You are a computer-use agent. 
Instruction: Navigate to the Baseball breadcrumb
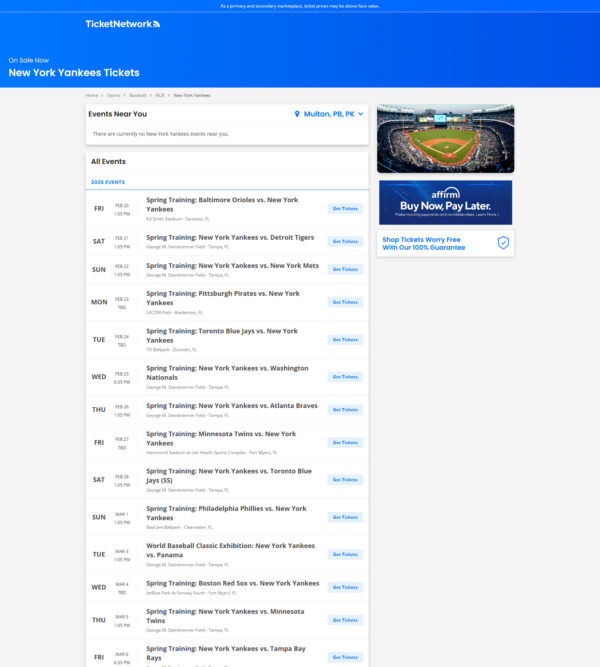click(138, 95)
